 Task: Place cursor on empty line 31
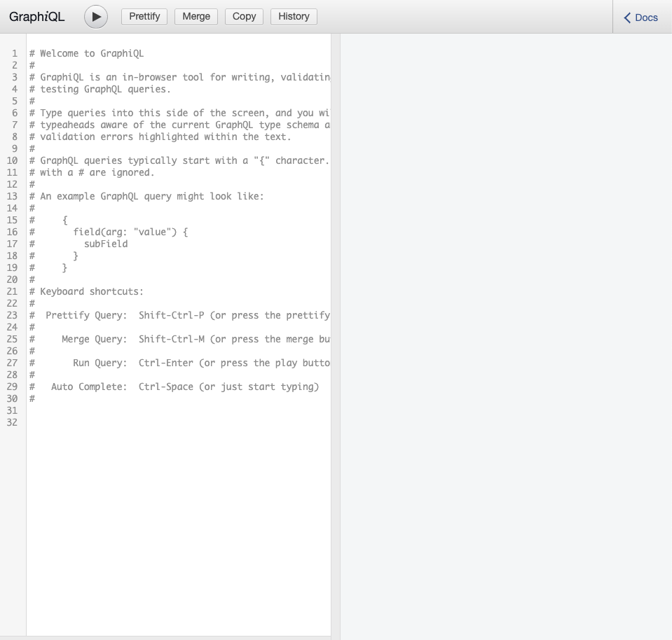(178, 410)
